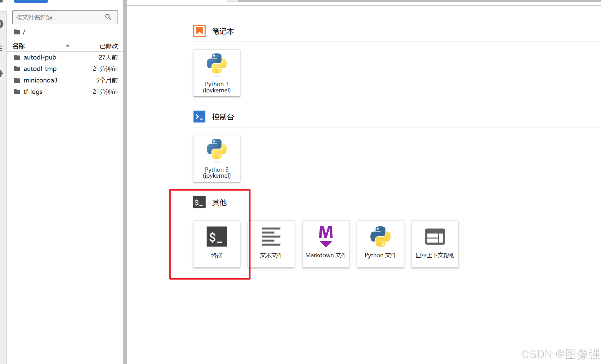Screen dimensions: 601x364
Task: Click the 27天前 modified time
Action: (x=108, y=57)
